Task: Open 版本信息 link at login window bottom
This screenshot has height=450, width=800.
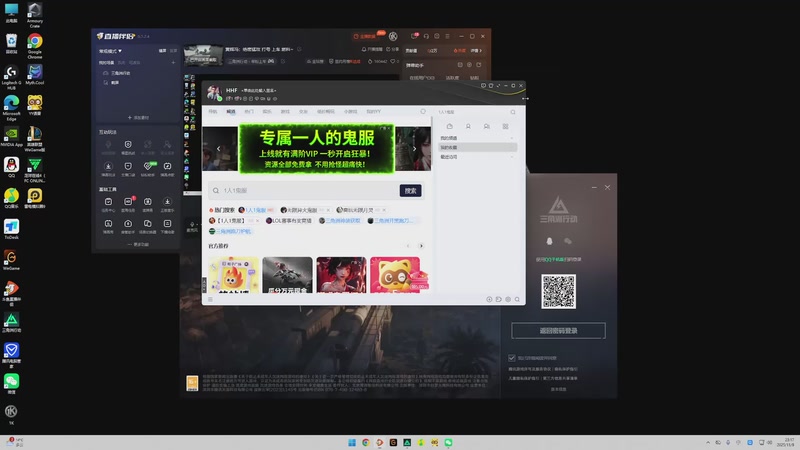Action: [x=559, y=389]
